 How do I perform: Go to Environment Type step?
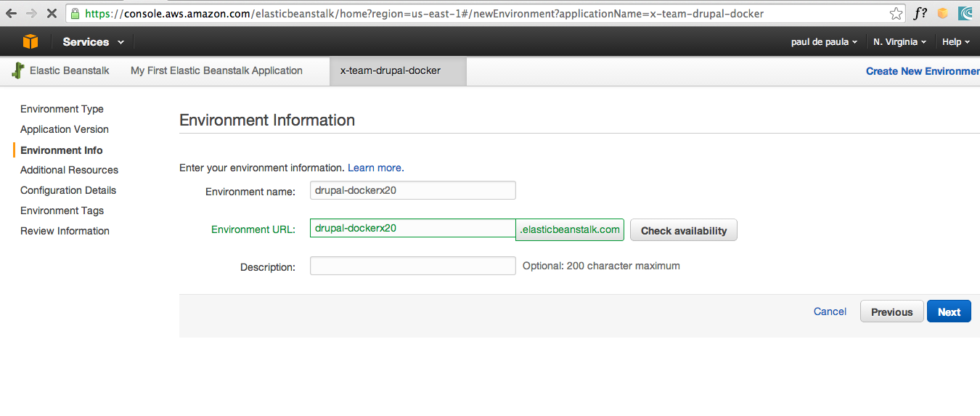(62, 109)
